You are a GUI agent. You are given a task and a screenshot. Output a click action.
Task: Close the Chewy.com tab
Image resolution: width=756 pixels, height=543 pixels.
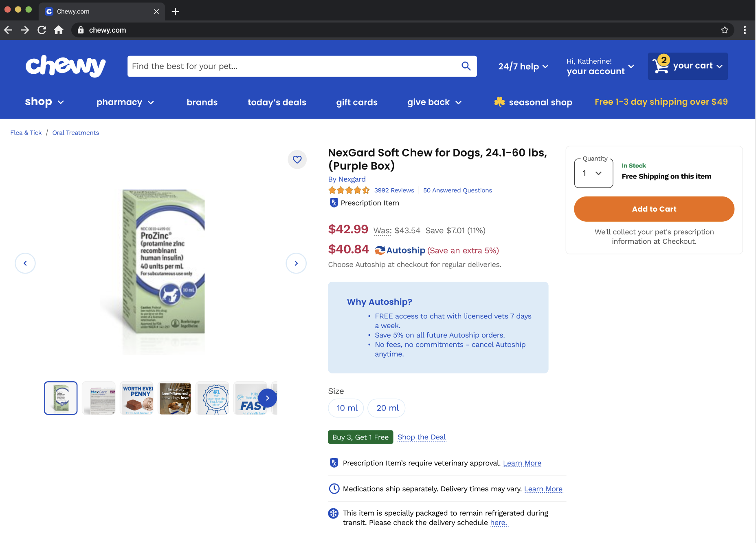(156, 11)
